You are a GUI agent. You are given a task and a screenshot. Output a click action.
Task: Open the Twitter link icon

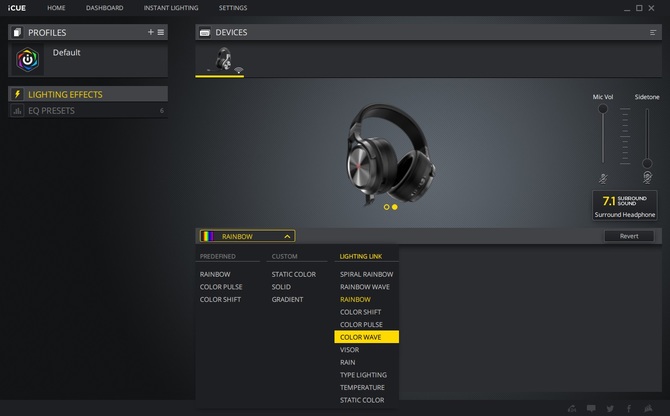(610, 409)
